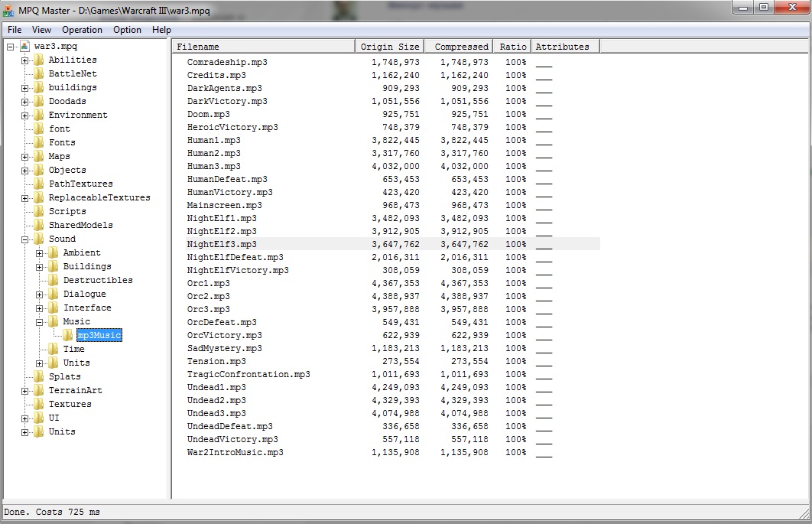Expand the UI folder node
The height and width of the screenshot is (524, 812).
coord(25,418)
